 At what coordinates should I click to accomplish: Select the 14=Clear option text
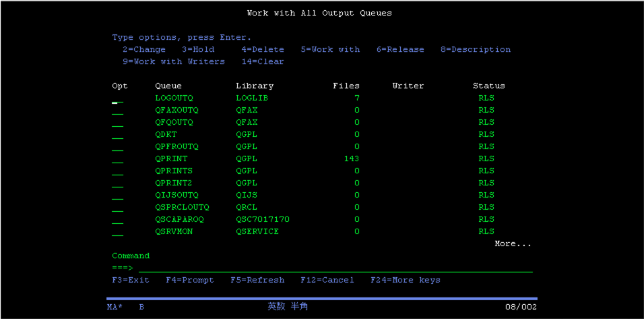pyautogui.click(x=263, y=61)
